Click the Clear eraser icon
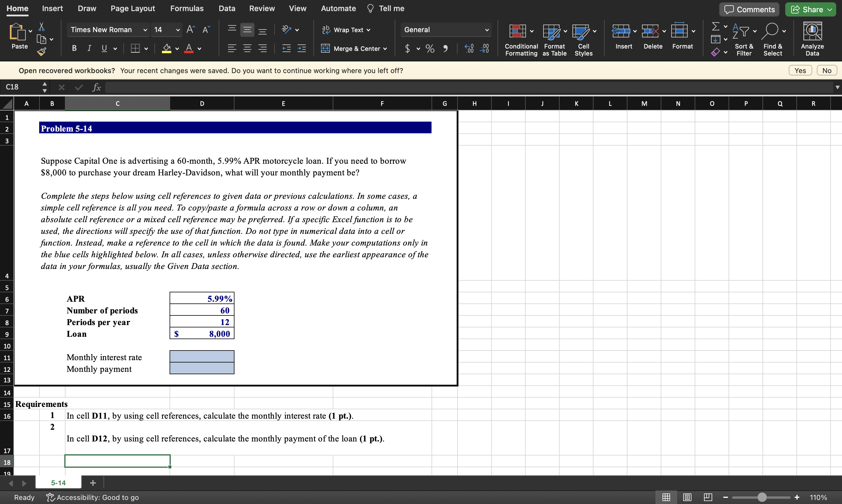Image resolution: width=842 pixels, height=504 pixels. [715, 52]
